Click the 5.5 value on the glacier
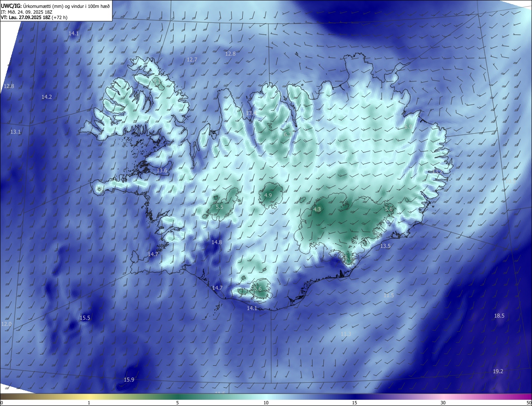The image size is (532, 406). click(220, 206)
